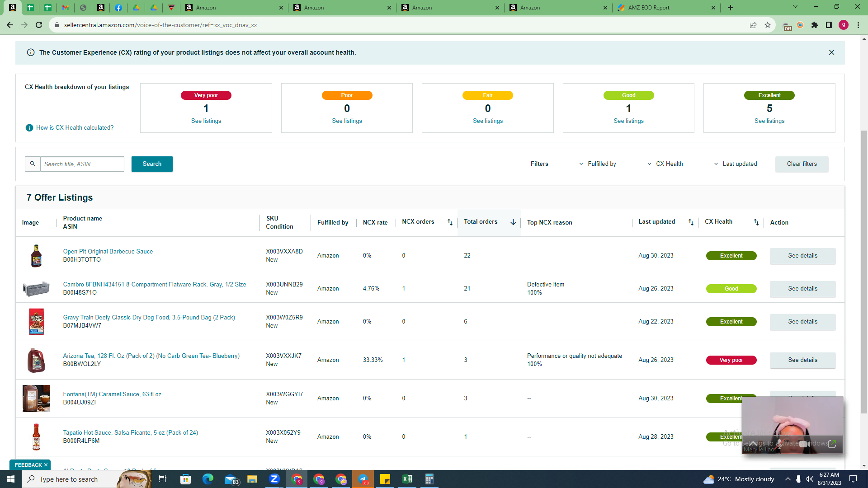Open Telegram from the taskbar
Image resolution: width=868 pixels, height=488 pixels.
pos(363,479)
